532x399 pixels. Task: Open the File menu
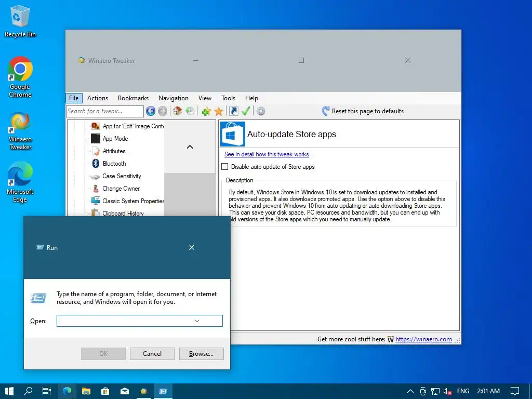pyautogui.click(x=74, y=98)
